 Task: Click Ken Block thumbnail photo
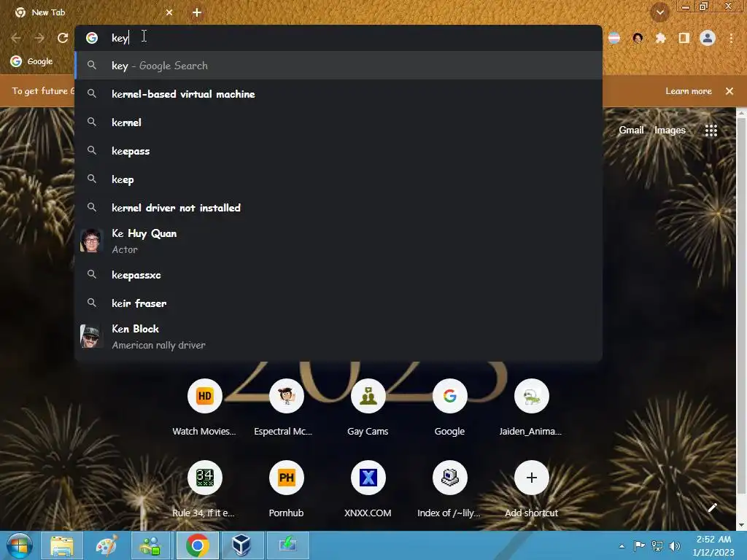[x=91, y=336]
